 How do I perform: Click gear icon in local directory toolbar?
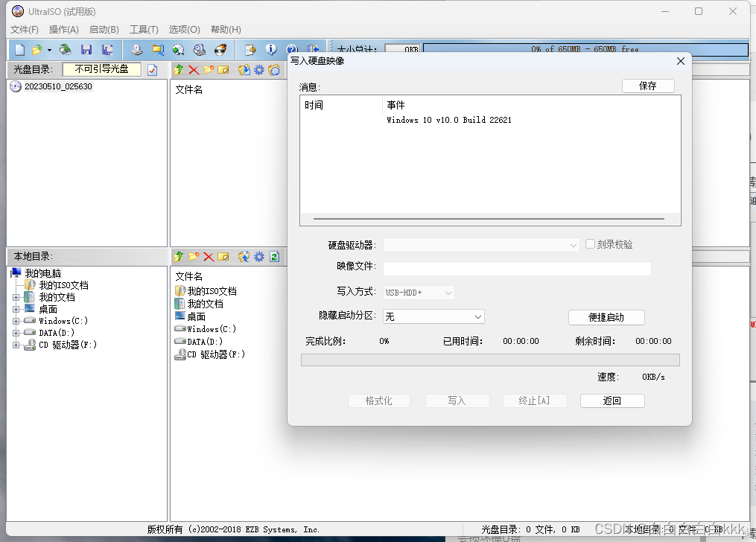coord(259,257)
